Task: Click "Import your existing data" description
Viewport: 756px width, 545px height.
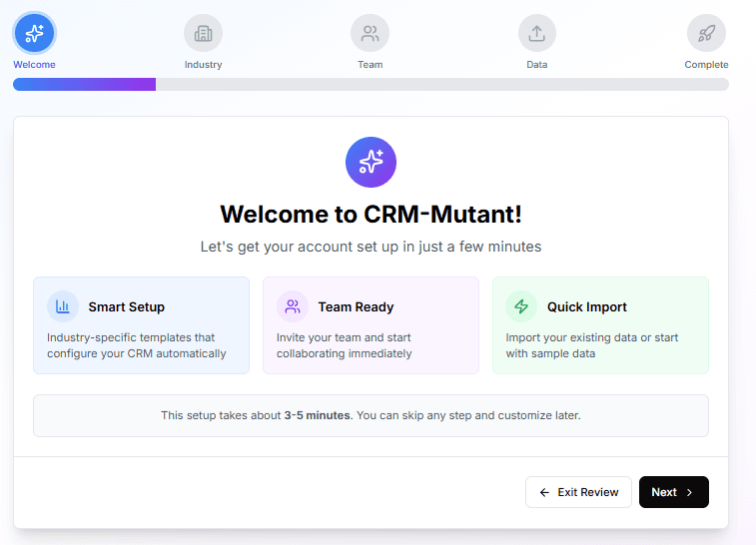Action: (591, 345)
